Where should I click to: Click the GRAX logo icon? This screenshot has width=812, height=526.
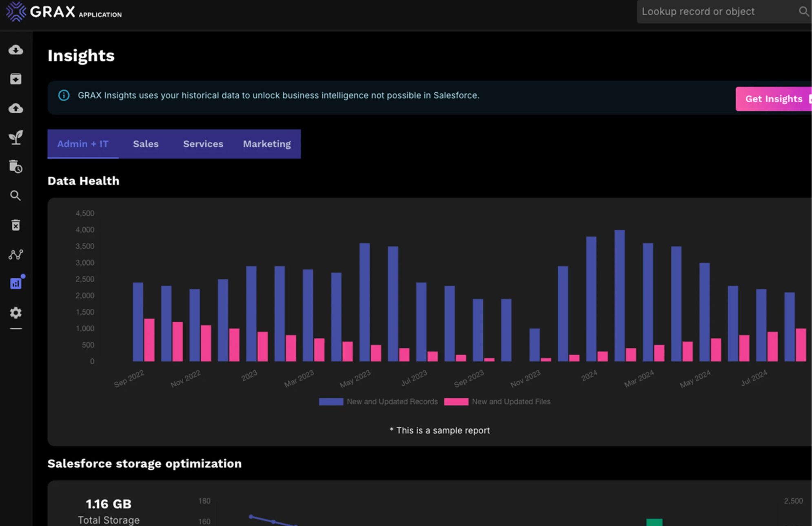coord(16,11)
